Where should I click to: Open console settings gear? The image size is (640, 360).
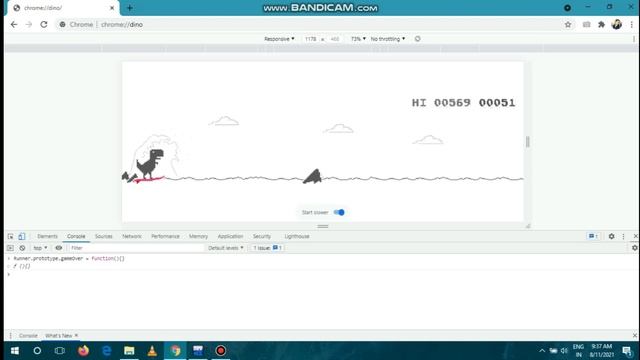634,248
